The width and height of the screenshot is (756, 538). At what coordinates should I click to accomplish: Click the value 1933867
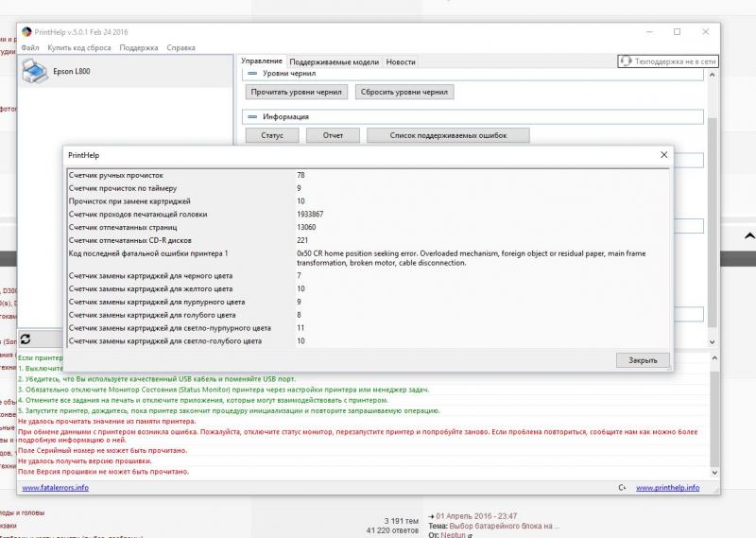pos(310,215)
